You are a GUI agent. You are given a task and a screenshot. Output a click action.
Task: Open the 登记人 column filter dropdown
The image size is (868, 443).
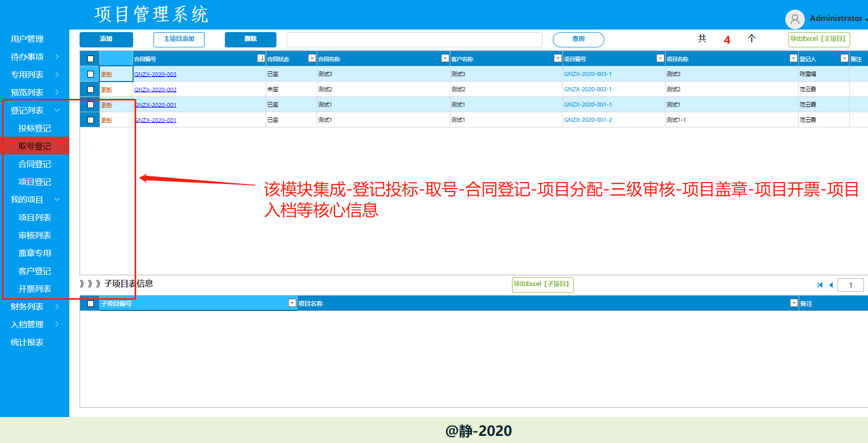(845, 59)
